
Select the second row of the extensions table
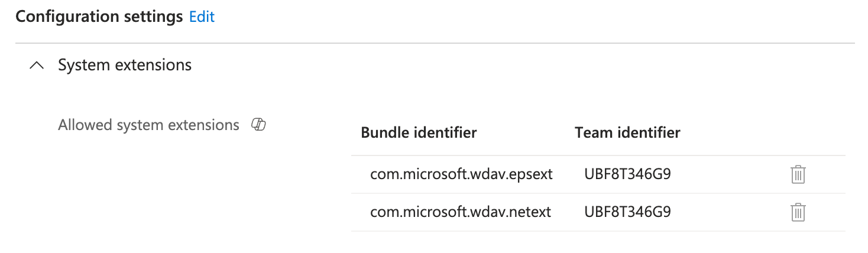click(710, 212)
